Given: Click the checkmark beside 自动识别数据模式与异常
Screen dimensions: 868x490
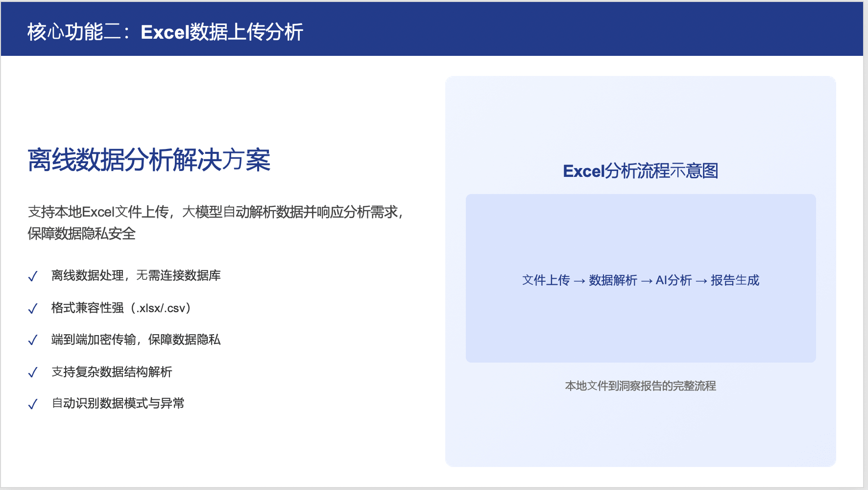Looking at the screenshot, I should (x=33, y=404).
